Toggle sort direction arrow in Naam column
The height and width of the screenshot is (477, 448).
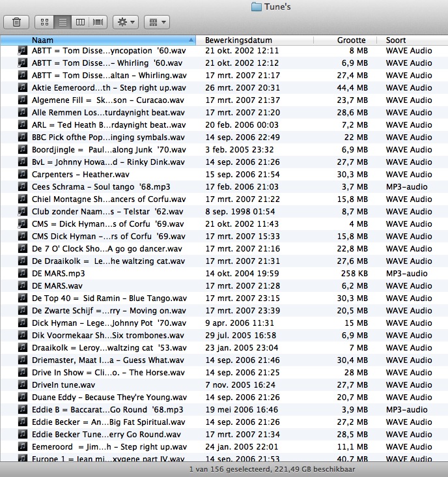click(x=190, y=40)
